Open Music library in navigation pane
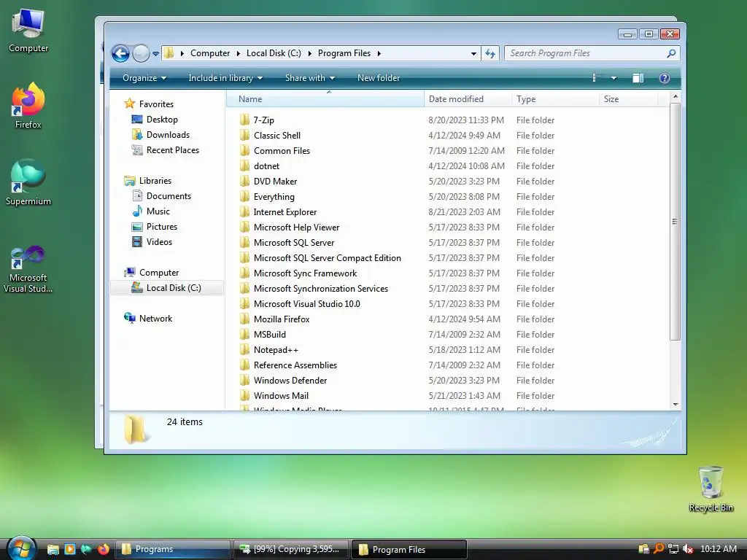747x560 pixels. coord(158,211)
